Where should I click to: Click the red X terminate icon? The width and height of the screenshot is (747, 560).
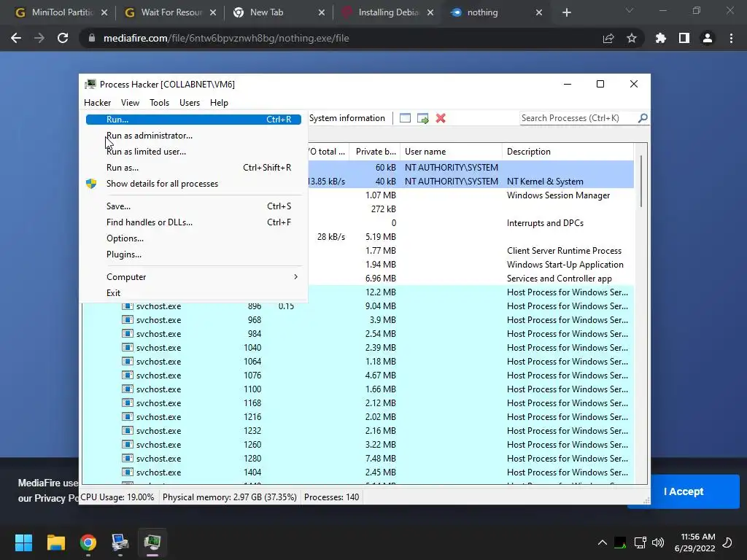tap(441, 118)
